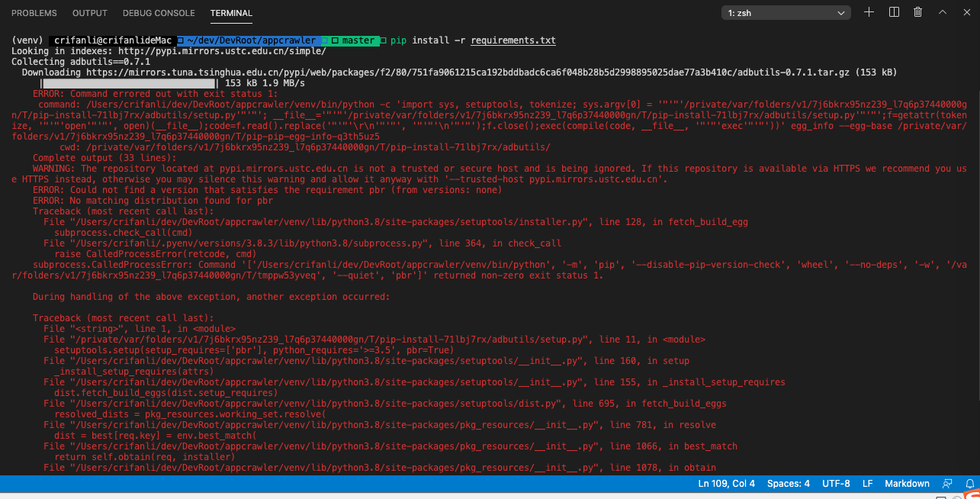This screenshot has height=499, width=980.
Task: Open the feedback icon in status bar
Action: 947,483
